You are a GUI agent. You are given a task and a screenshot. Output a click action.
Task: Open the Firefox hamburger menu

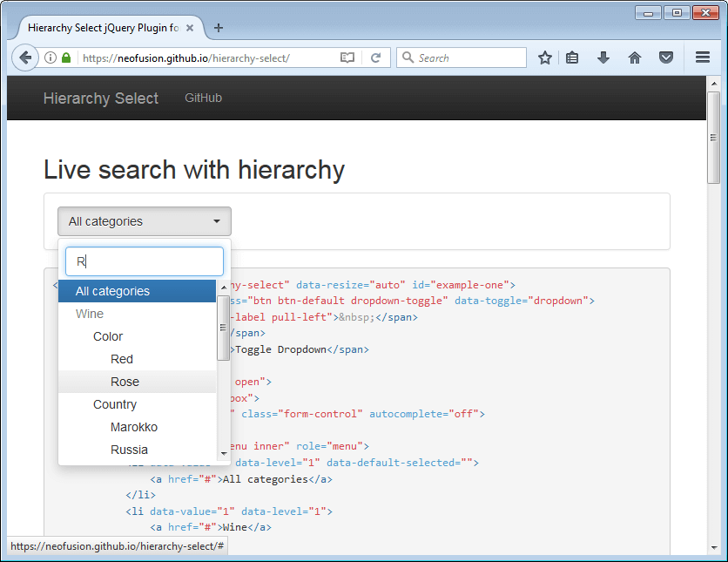point(703,58)
